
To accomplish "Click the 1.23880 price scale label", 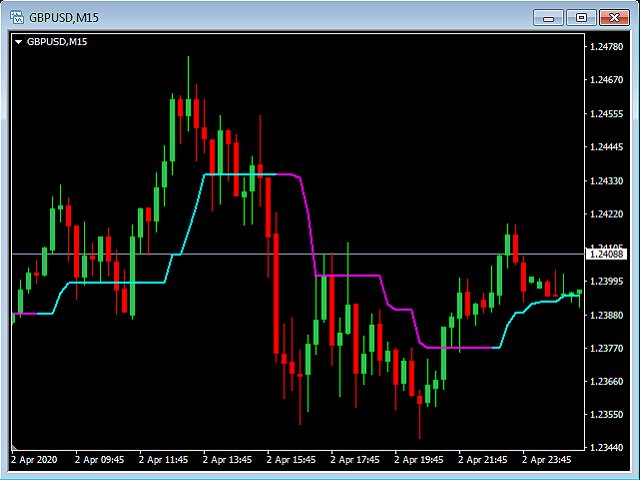I will tap(607, 315).
